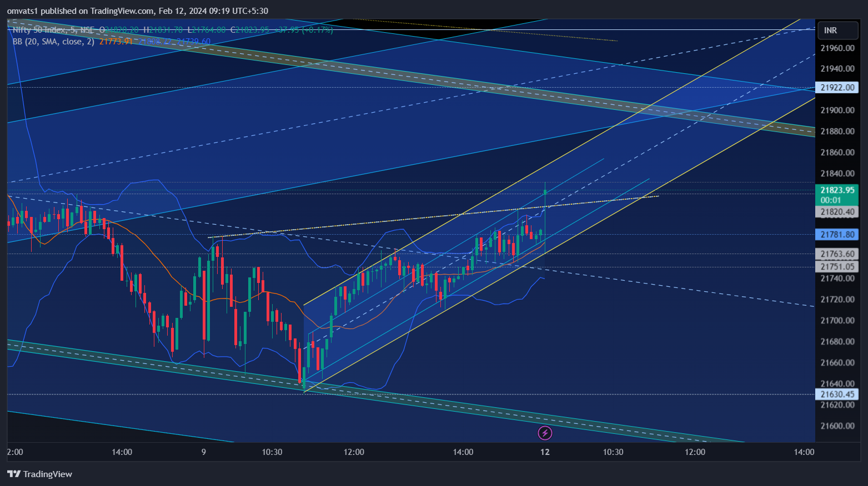The width and height of the screenshot is (868, 486).
Task: Click the 21960.00 price axis value
Action: pyautogui.click(x=837, y=48)
